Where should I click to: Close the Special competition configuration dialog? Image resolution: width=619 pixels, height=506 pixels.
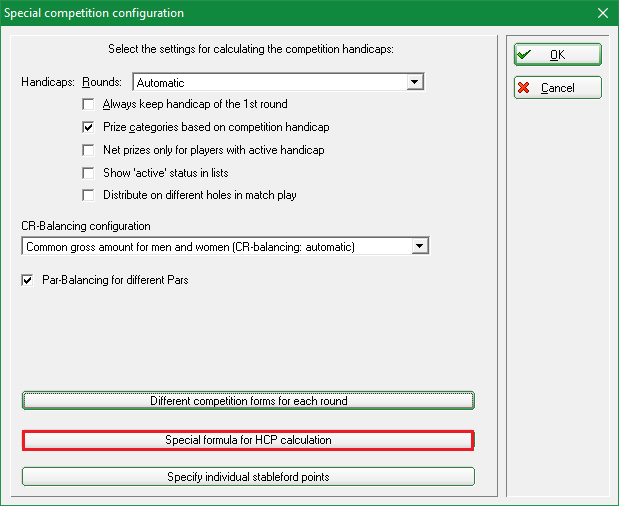[603, 13]
